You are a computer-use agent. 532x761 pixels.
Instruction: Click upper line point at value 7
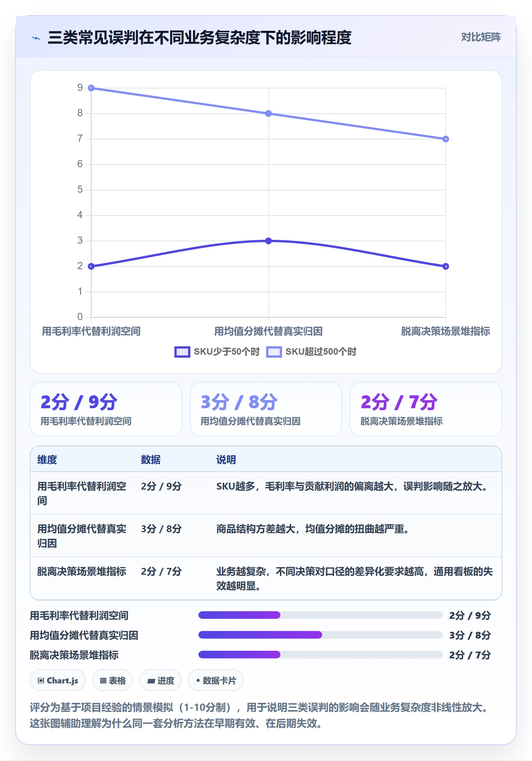tap(446, 139)
